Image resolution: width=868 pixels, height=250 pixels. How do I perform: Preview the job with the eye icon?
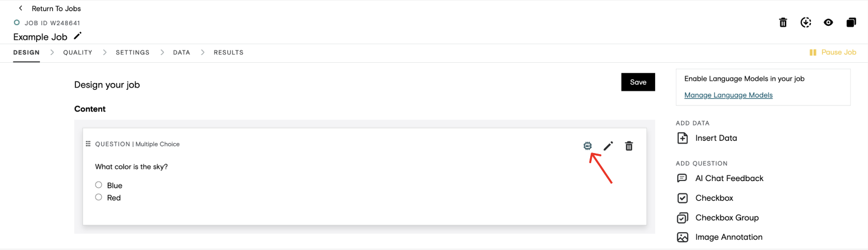[828, 22]
